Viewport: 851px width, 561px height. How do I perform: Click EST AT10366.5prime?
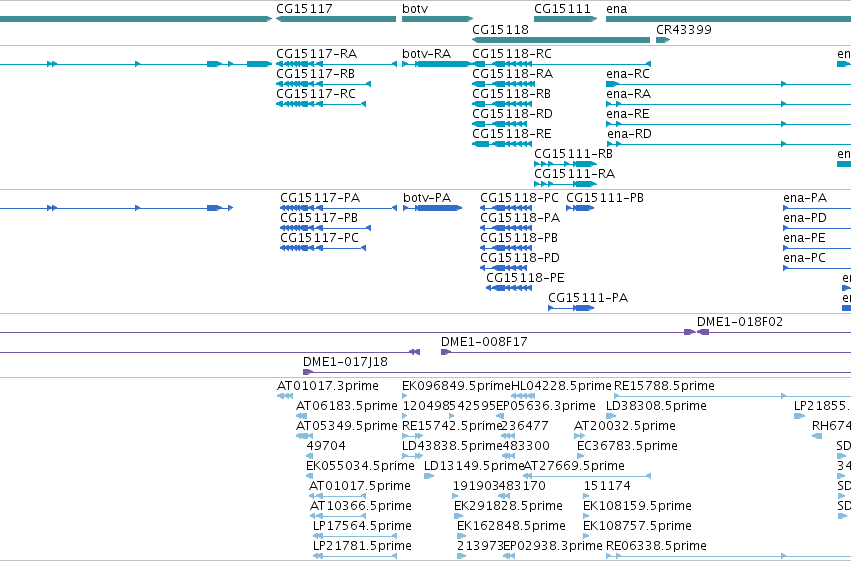pyautogui.click(x=340, y=516)
